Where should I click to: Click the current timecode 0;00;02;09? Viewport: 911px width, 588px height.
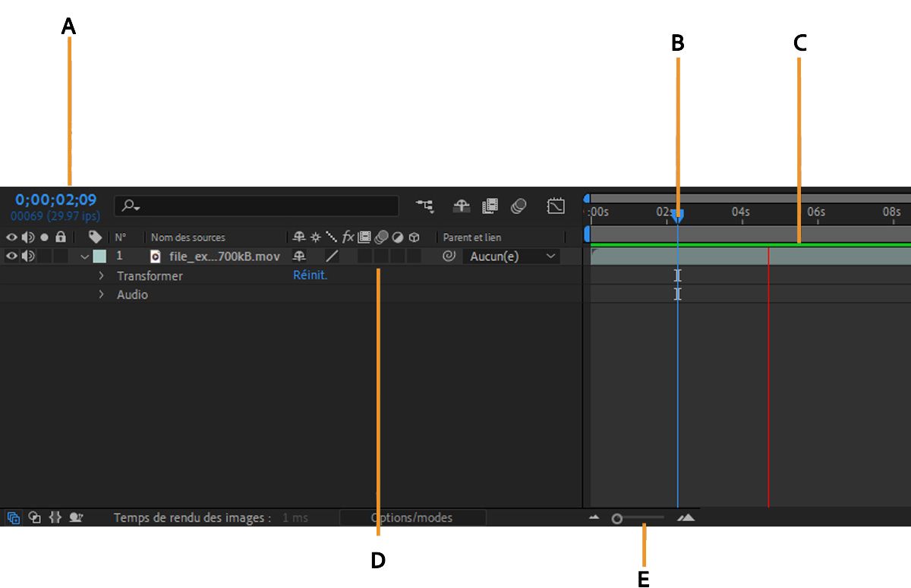tap(56, 200)
